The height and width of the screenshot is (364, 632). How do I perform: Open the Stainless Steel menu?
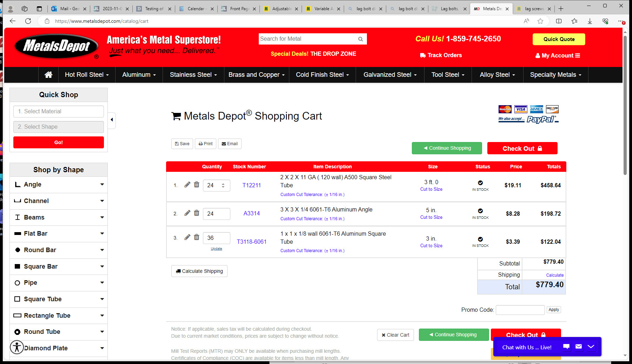(193, 75)
